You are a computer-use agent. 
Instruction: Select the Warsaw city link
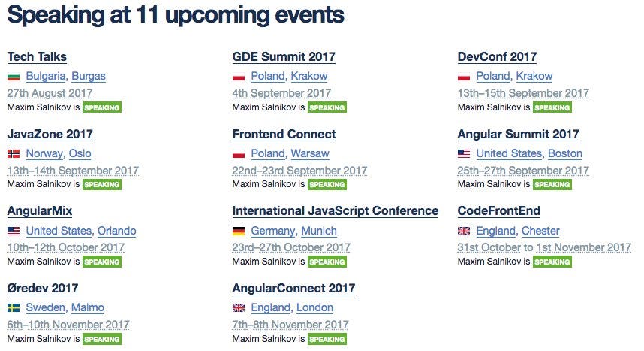(x=310, y=153)
